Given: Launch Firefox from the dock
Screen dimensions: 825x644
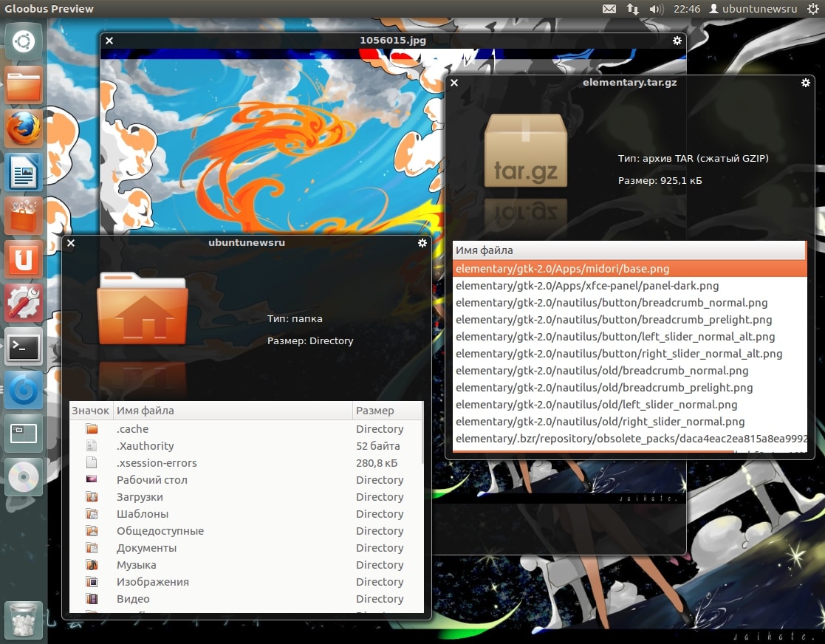Looking at the screenshot, I should 24,129.
